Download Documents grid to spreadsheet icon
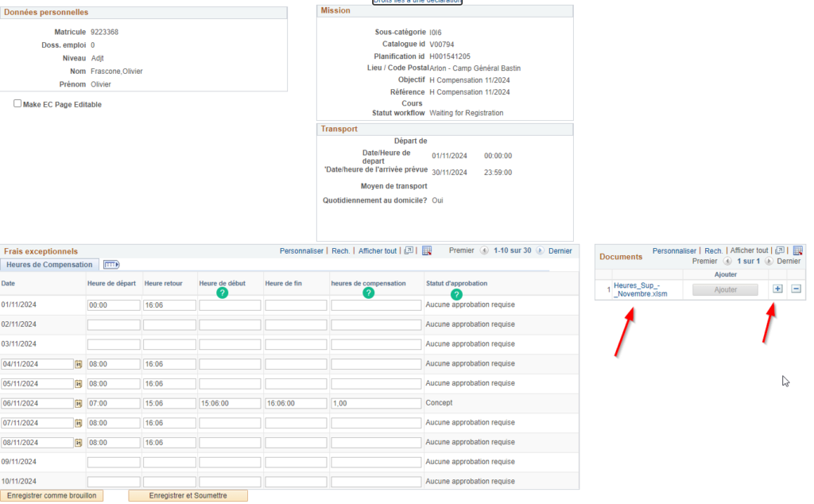This screenshot has width=814, height=504. [797, 250]
